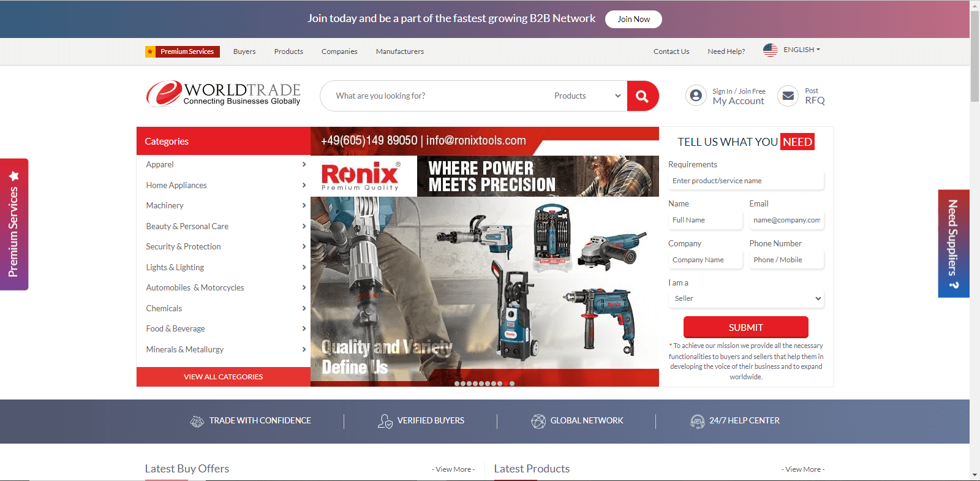Image resolution: width=980 pixels, height=481 pixels.
Task: Click the Latest Products heading
Action: tap(532, 469)
